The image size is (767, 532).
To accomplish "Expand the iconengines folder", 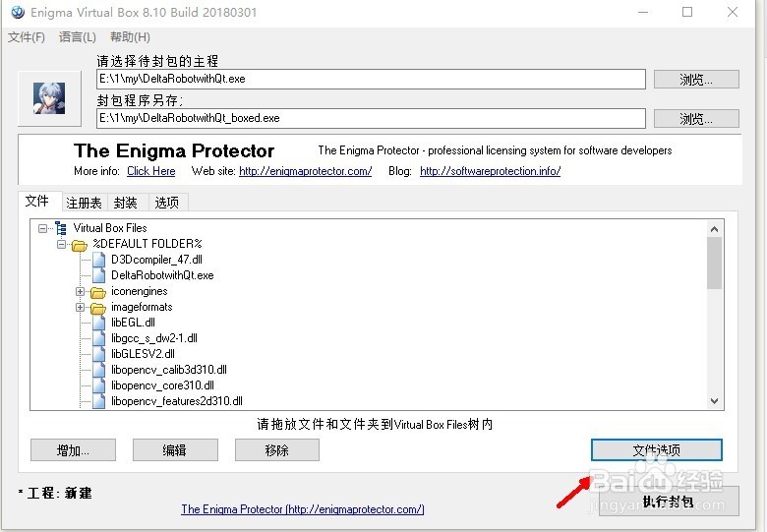I will 80,291.
